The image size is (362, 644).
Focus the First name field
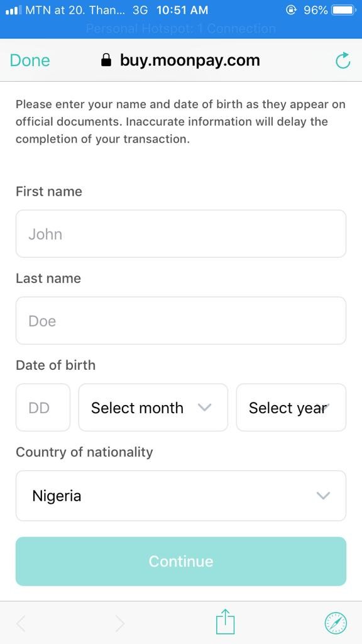pos(181,234)
